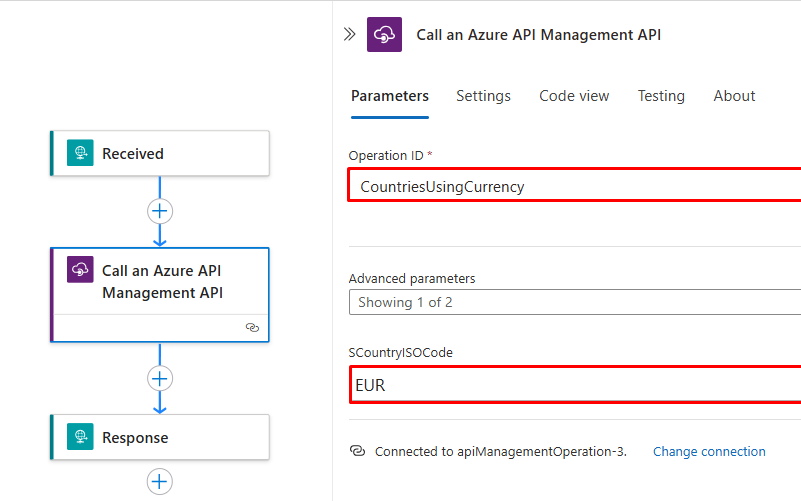Click the SCountryISOCode input field
The image size is (801, 501).
tap(574, 385)
